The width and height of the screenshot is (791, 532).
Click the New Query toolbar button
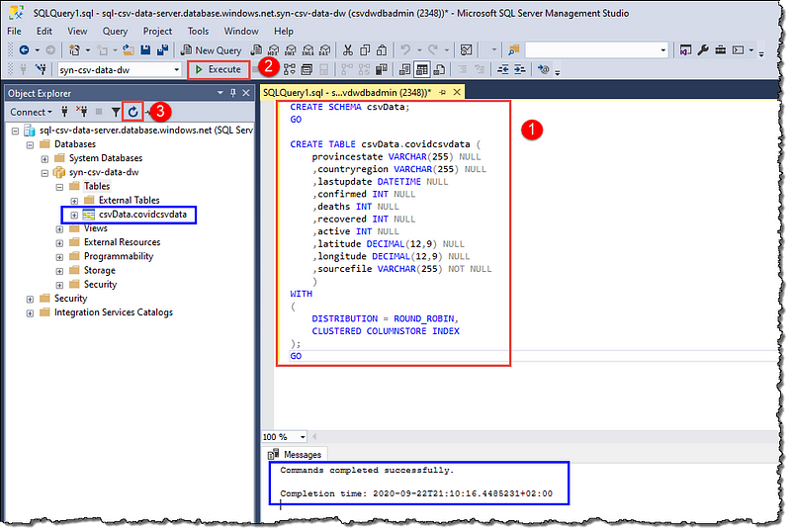(212, 49)
